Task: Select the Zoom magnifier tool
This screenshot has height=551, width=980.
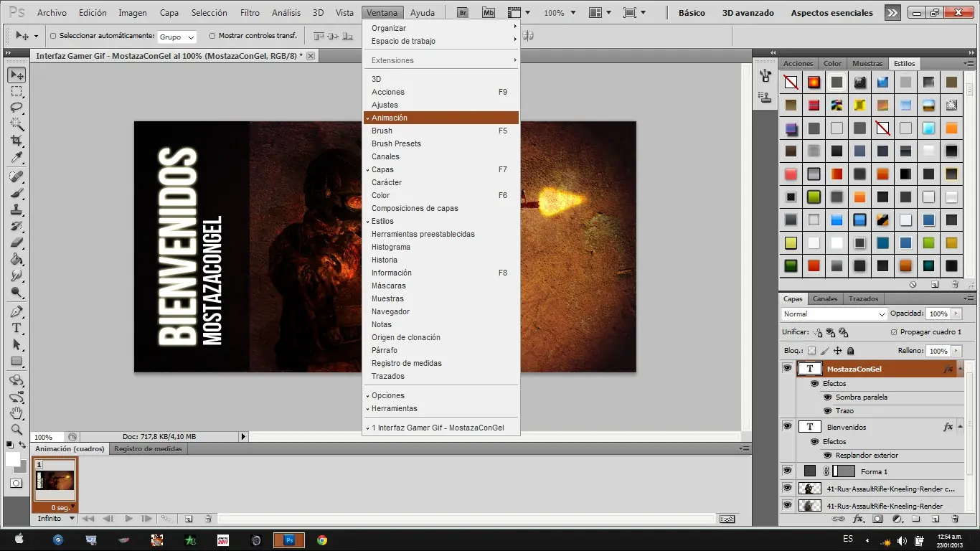Action: tap(17, 430)
